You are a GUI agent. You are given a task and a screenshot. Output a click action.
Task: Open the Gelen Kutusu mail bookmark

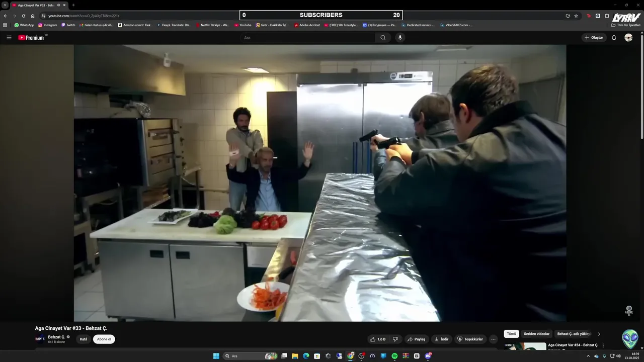96,25
